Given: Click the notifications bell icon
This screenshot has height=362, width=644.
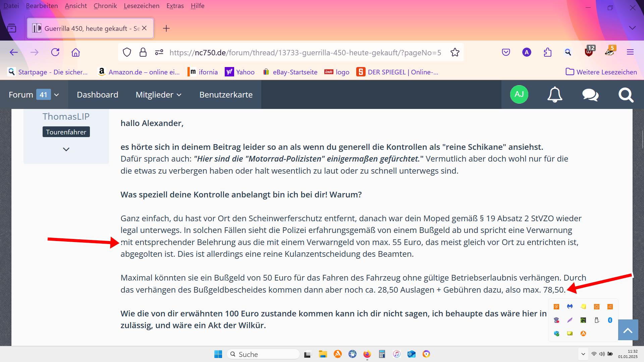Looking at the screenshot, I should point(555,95).
